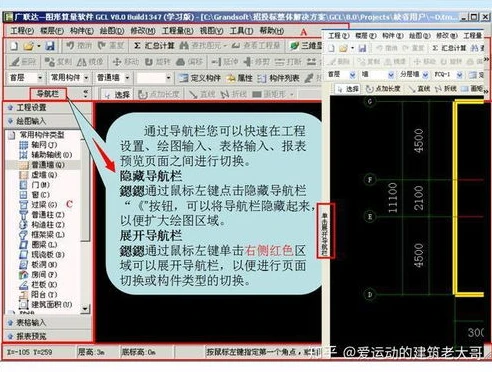Click the Save disk icon in main toolbar
Image resolution: width=492 pixels, height=372 pixels.
coord(50,46)
